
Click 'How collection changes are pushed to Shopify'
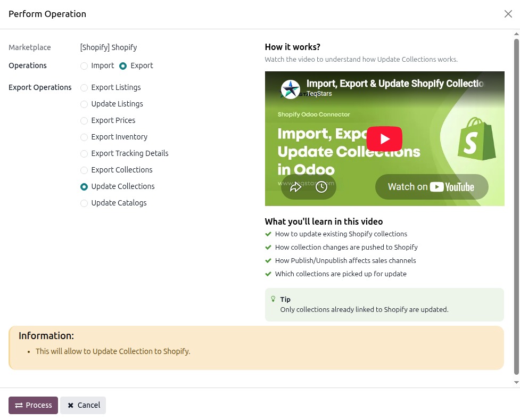tap(346, 247)
